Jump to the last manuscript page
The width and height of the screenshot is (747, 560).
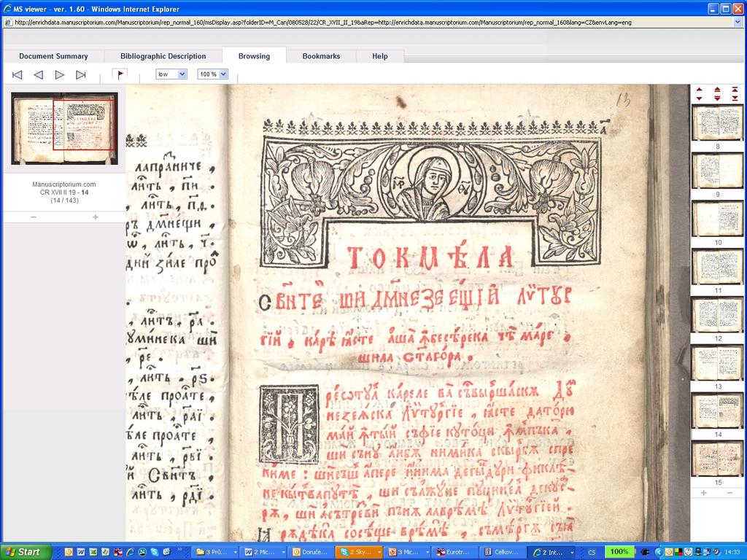[81, 75]
